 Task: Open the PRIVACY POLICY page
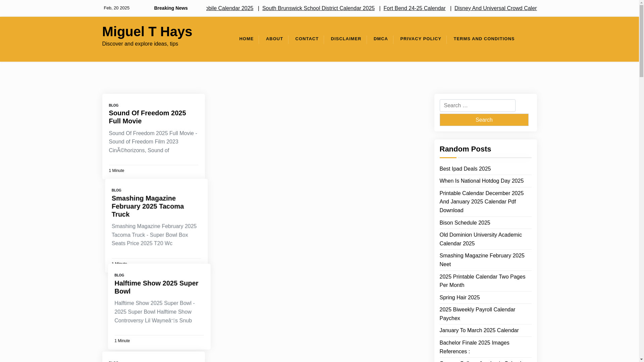tap(421, 39)
